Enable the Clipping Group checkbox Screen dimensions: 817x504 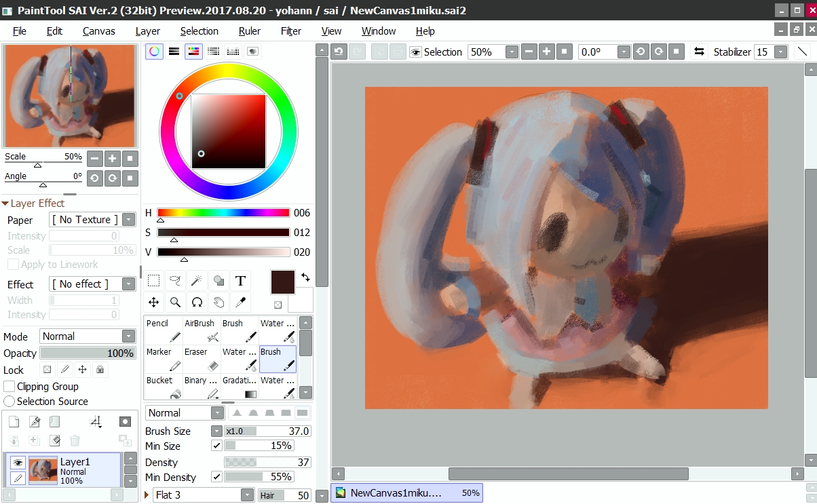[x=10, y=387]
